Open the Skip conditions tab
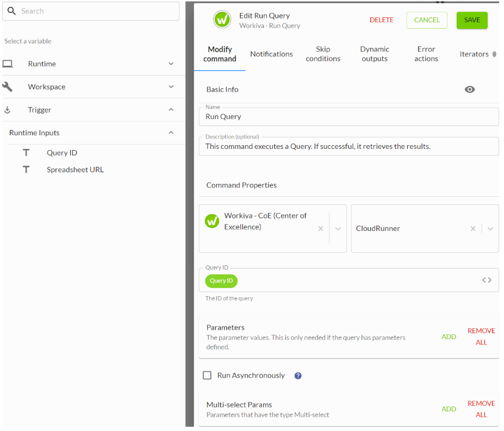The width and height of the screenshot is (504, 431). point(323,54)
